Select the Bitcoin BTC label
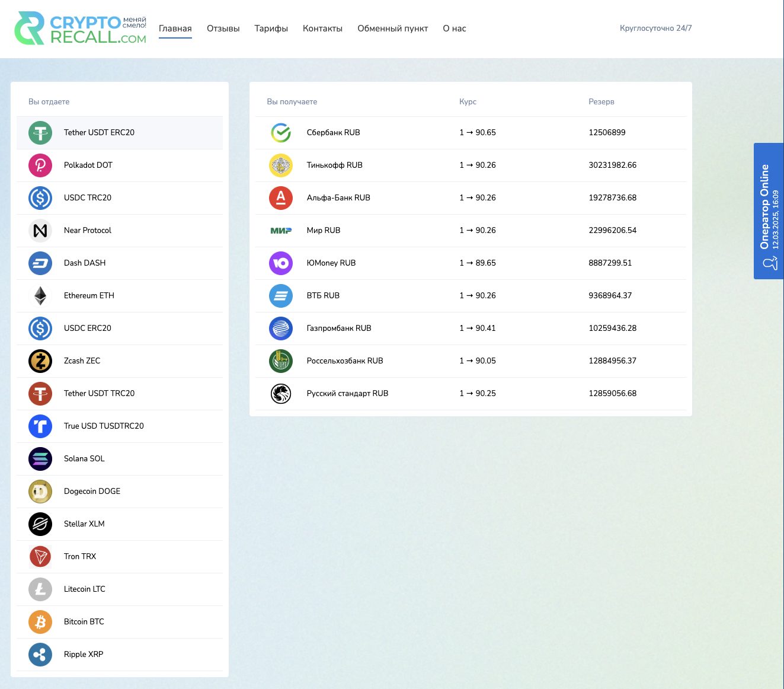Viewport: 784px width, 689px height. point(84,622)
